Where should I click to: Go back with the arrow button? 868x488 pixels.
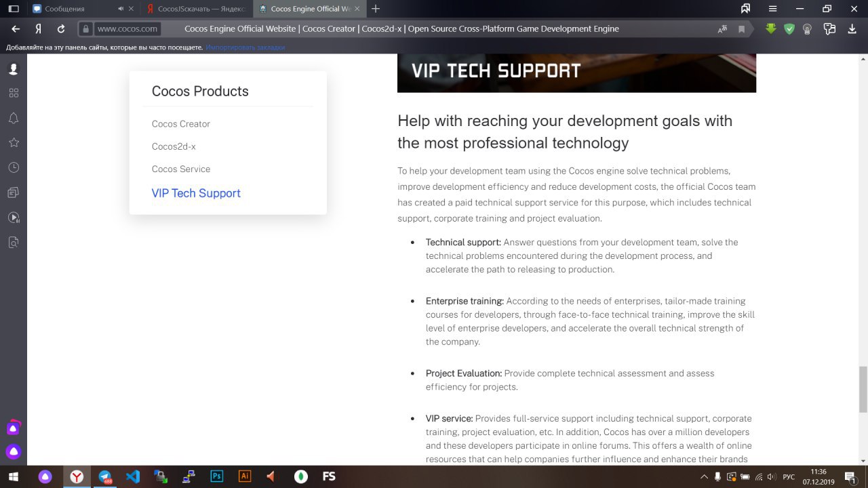[x=16, y=29]
